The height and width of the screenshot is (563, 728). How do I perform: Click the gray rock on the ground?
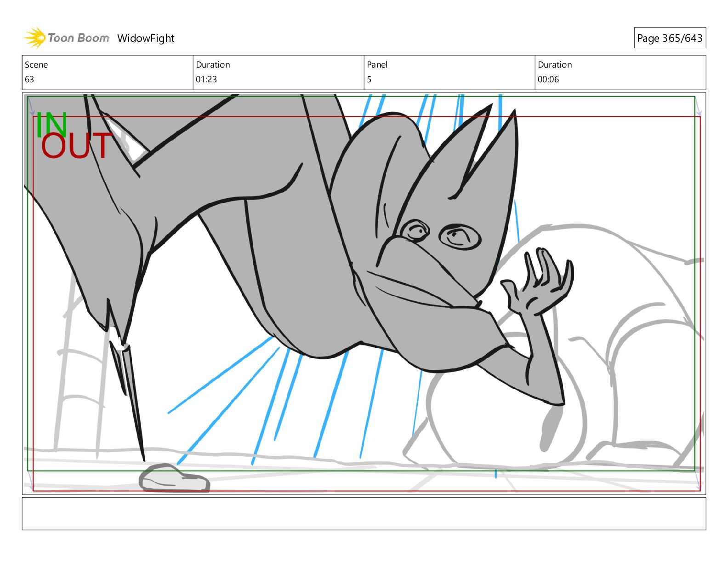(x=174, y=478)
